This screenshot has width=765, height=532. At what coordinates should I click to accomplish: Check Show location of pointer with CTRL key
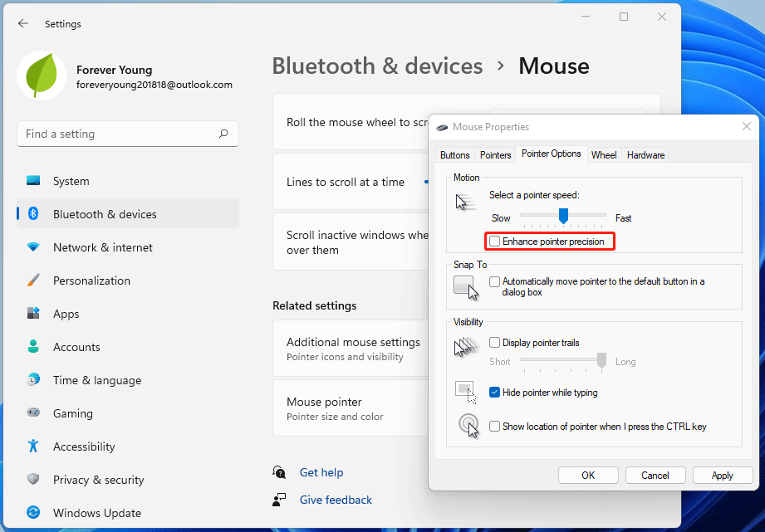click(495, 427)
